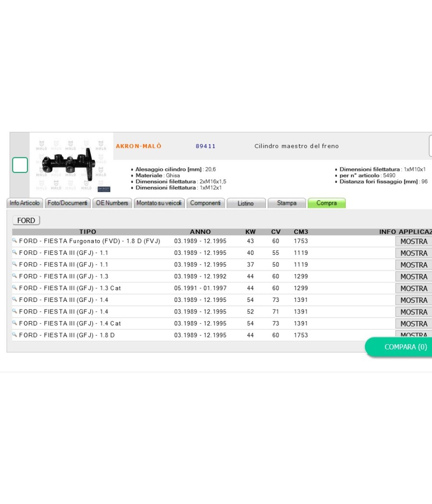Click the date range '03.1989 - 12.1992'
The image size is (432, 504).
pos(200,276)
